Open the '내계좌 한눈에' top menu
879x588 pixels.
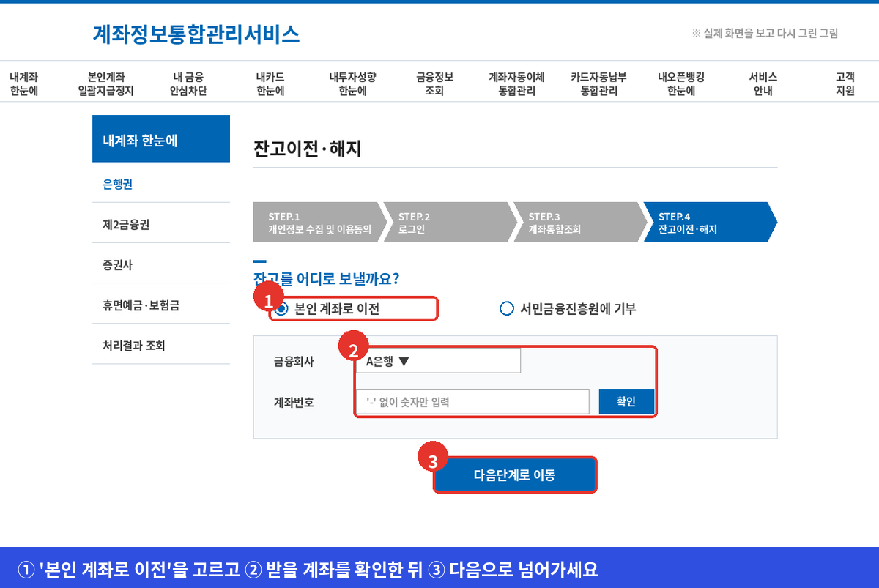(x=23, y=84)
